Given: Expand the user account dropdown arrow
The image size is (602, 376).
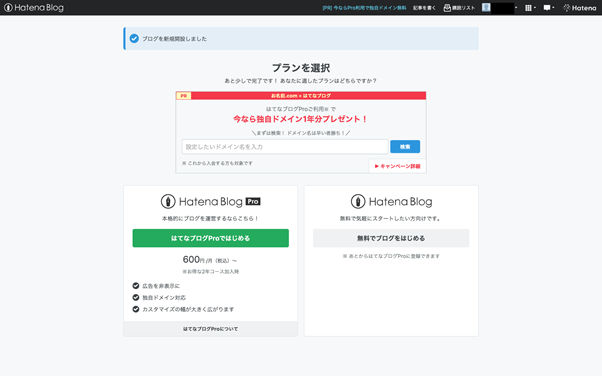Looking at the screenshot, I should [516, 8].
